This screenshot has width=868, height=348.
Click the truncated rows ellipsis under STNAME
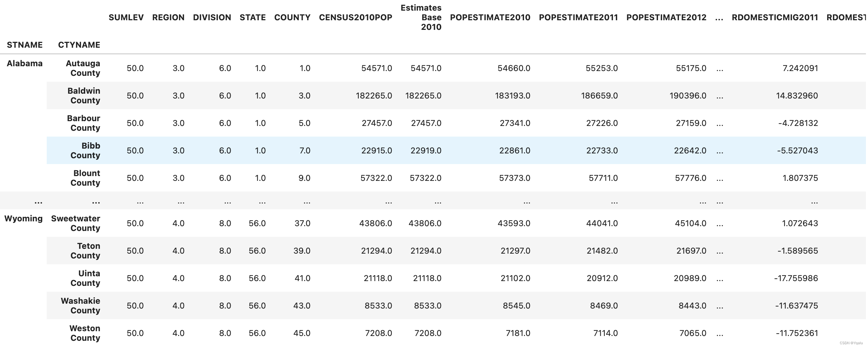(x=38, y=202)
